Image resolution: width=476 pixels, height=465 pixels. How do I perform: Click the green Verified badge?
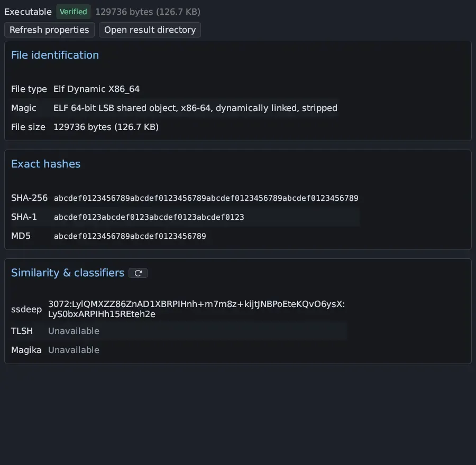73,12
